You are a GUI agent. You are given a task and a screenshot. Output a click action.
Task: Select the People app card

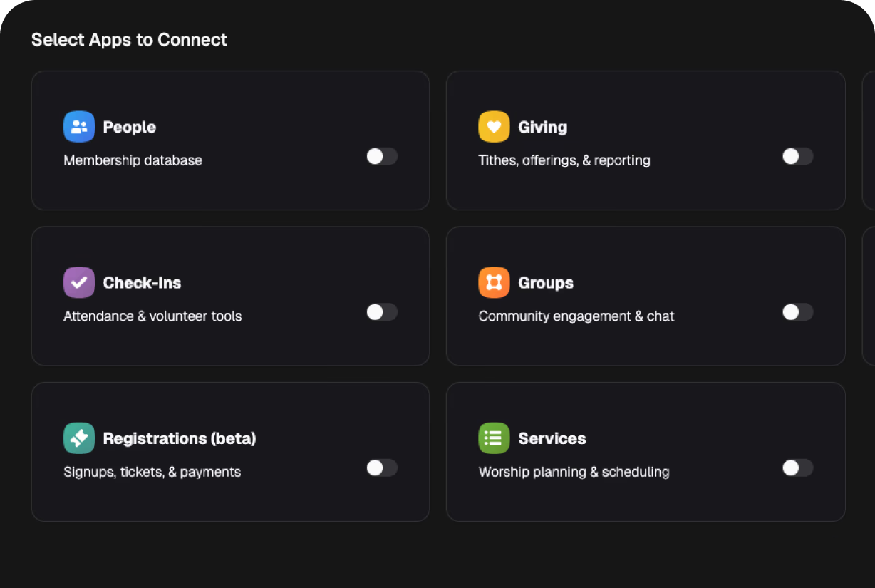point(230,140)
